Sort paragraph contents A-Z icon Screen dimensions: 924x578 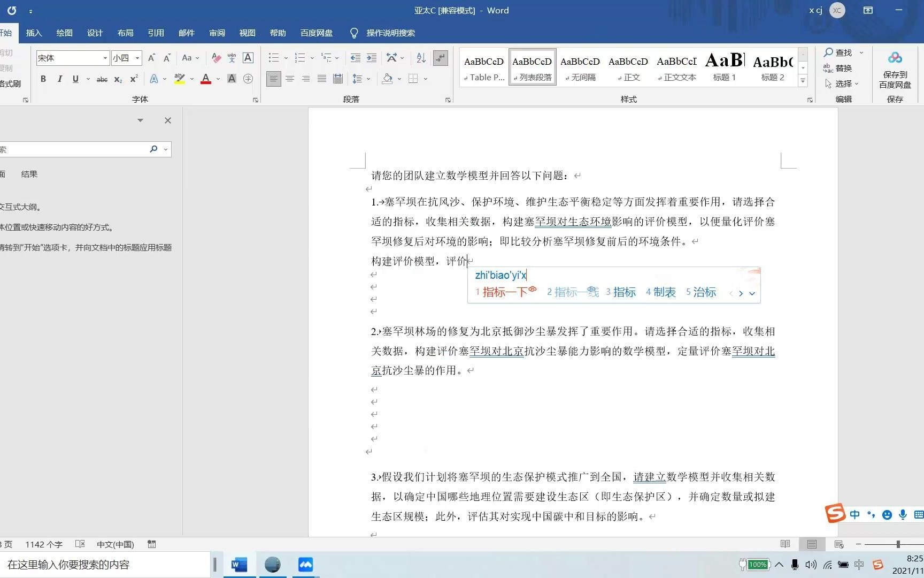tap(421, 58)
